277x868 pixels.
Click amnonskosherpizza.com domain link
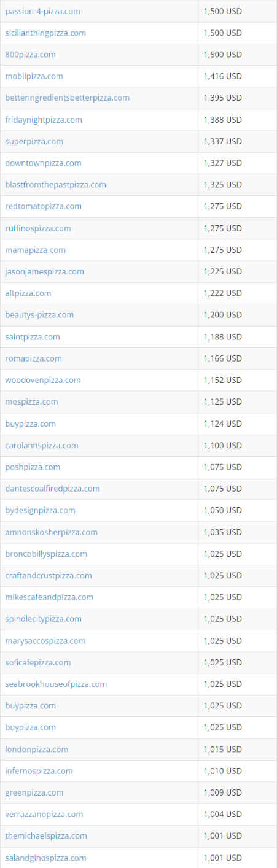pyautogui.click(x=51, y=532)
